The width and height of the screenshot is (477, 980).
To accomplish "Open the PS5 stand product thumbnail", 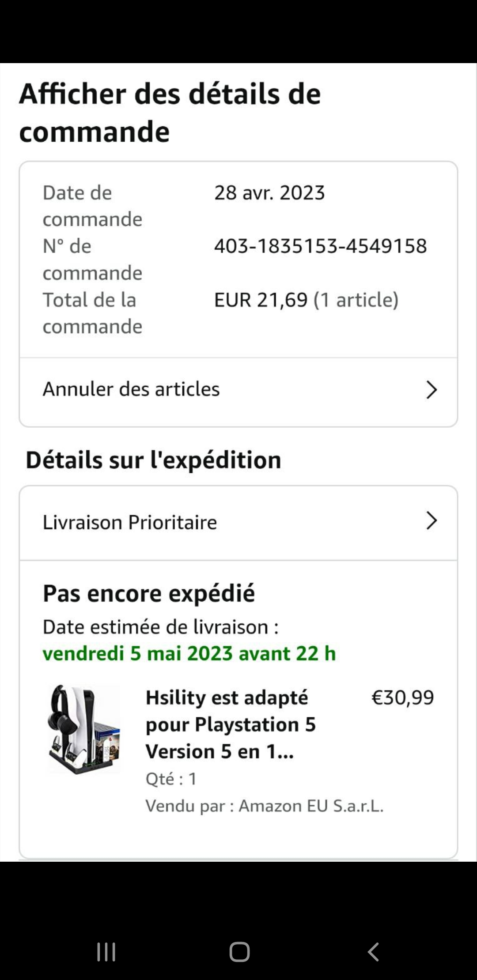I will pyautogui.click(x=84, y=728).
